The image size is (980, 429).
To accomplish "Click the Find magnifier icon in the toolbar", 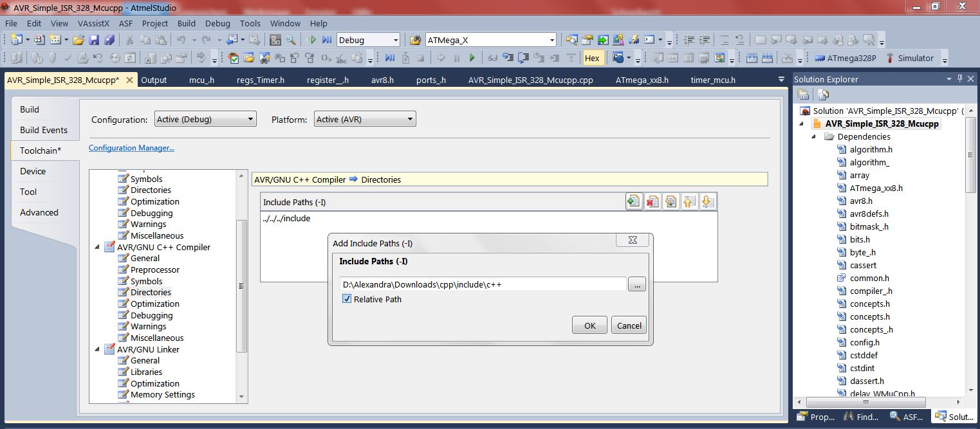I will [291, 40].
